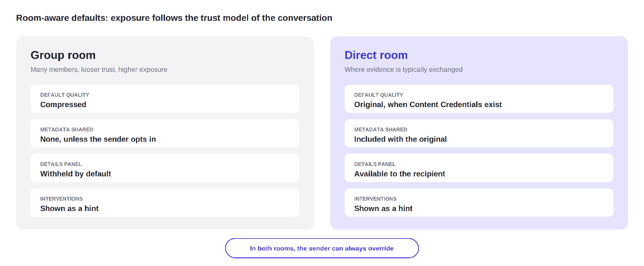The height and width of the screenshot is (266, 644).
Task: Select the Group room "METADATA SHARED" label
Action: 67,130
